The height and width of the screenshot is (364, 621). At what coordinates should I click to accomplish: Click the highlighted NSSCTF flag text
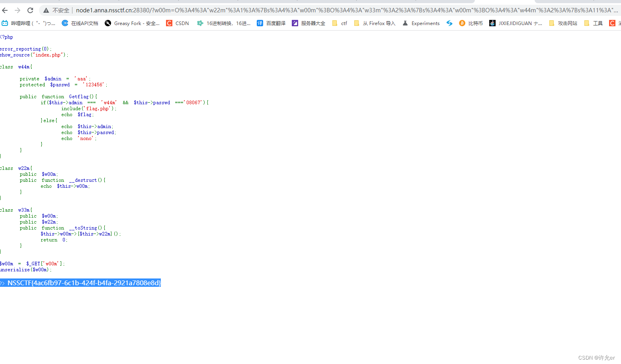coord(84,283)
